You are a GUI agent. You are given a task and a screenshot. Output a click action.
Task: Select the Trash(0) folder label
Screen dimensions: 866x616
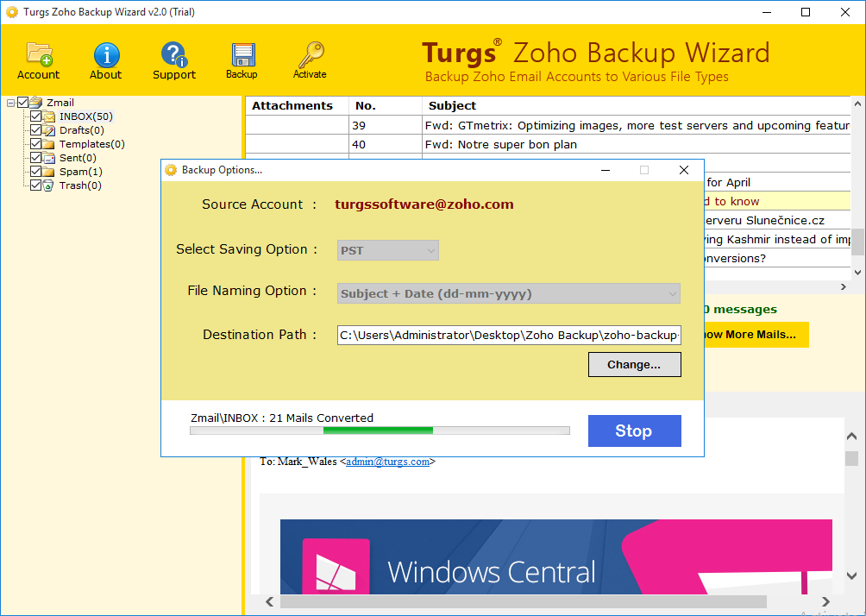tap(80, 185)
